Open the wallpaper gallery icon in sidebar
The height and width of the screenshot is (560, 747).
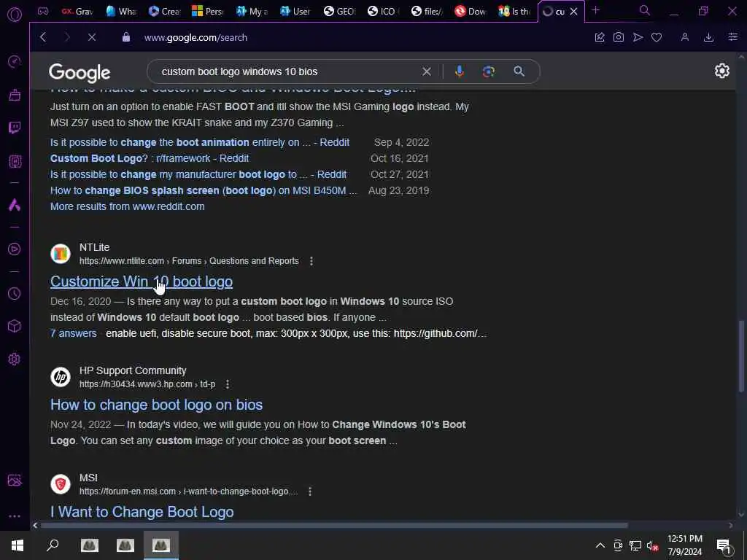coord(15,480)
